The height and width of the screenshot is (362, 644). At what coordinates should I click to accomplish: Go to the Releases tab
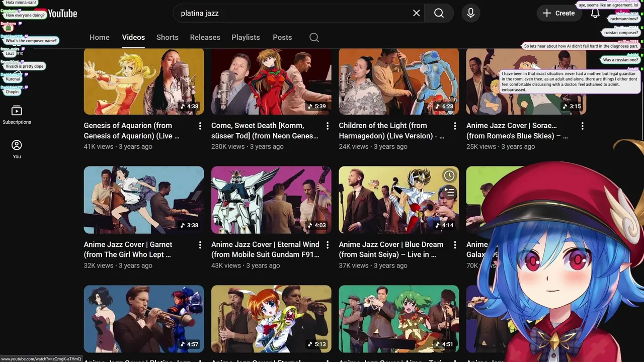tap(205, 37)
